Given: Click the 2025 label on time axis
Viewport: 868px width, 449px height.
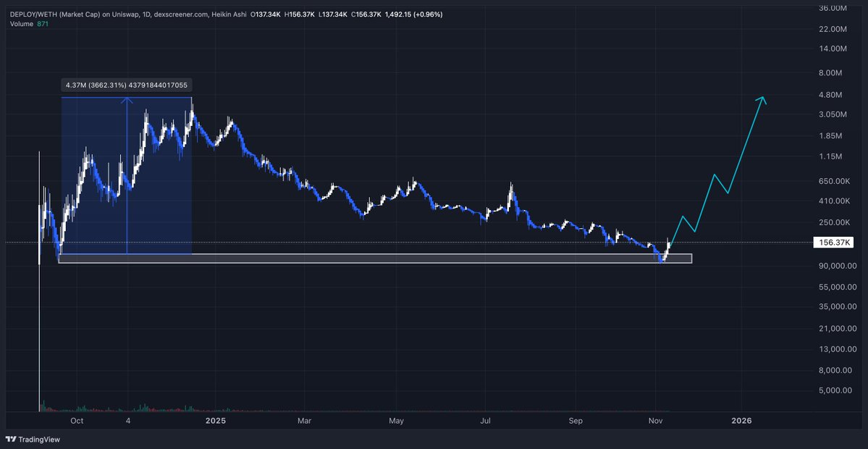Looking at the screenshot, I should pos(215,421).
